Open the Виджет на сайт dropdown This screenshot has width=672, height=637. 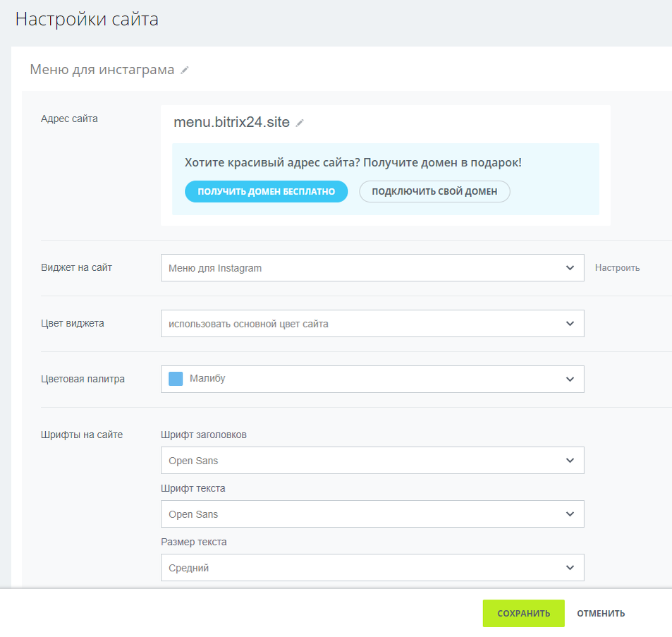372,268
